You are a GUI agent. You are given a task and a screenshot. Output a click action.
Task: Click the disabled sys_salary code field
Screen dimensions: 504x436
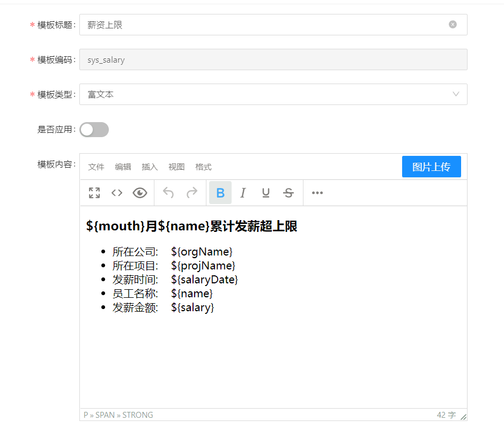273,59
